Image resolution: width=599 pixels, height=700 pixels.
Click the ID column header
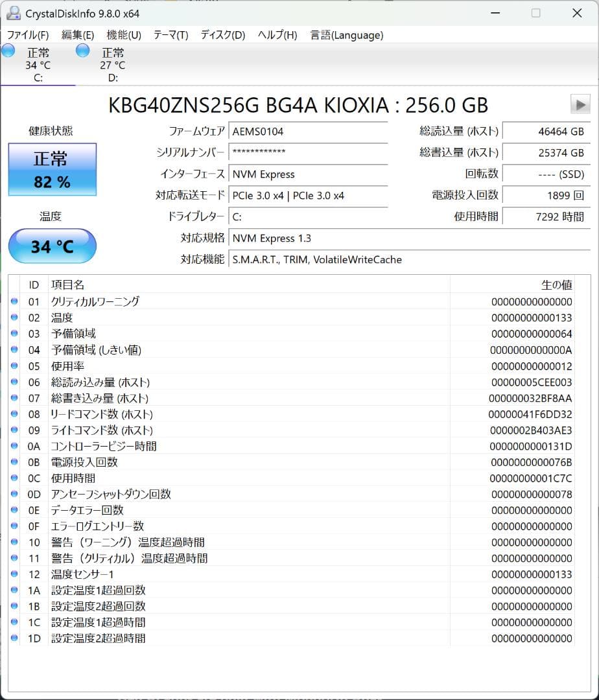coord(34,285)
